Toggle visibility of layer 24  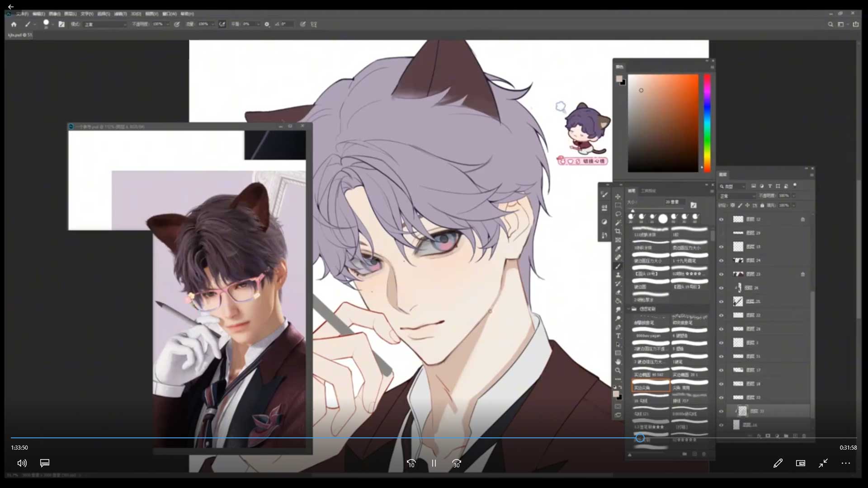[x=721, y=260]
